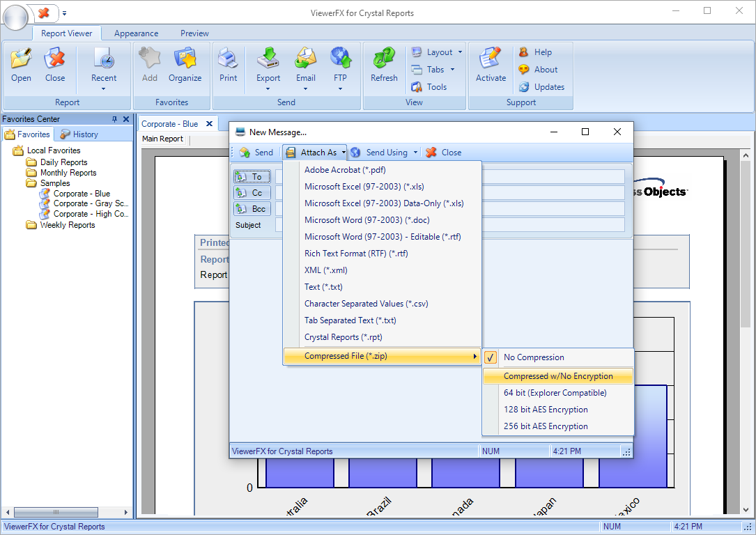The width and height of the screenshot is (756, 535).
Task: Click the Subject input field
Action: pos(450,225)
